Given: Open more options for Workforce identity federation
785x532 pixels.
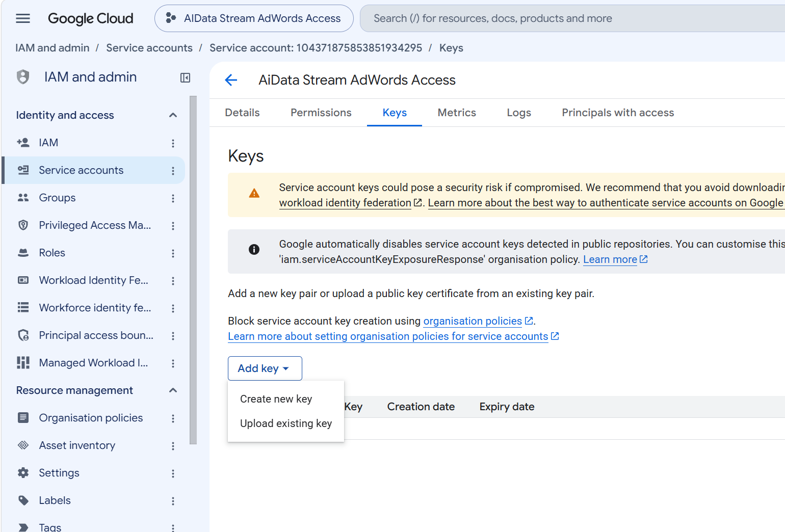Looking at the screenshot, I should click(173, 308).
